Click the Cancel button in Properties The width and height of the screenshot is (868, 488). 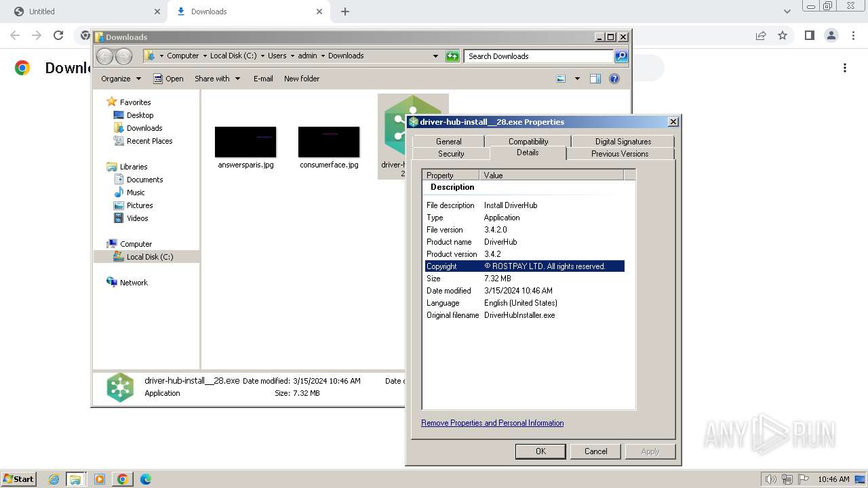[x=596, y=451]
